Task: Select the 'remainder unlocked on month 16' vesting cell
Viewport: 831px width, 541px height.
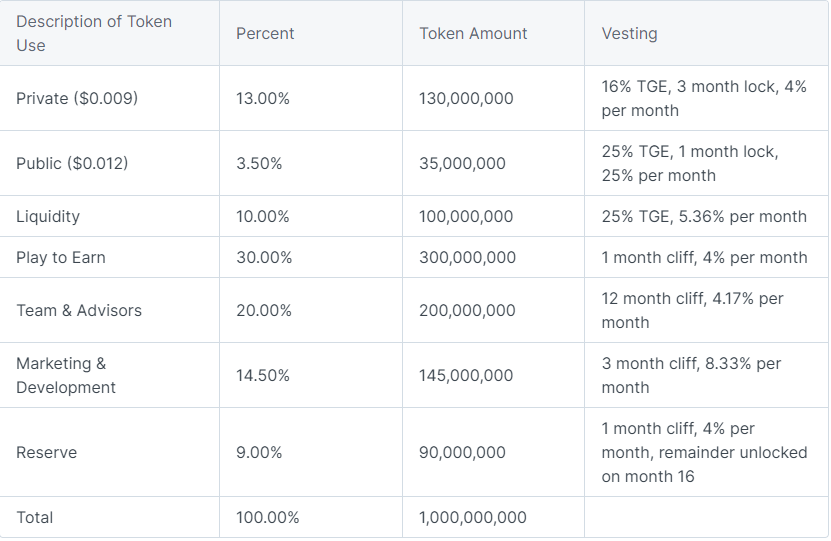Action: point(704,452)
